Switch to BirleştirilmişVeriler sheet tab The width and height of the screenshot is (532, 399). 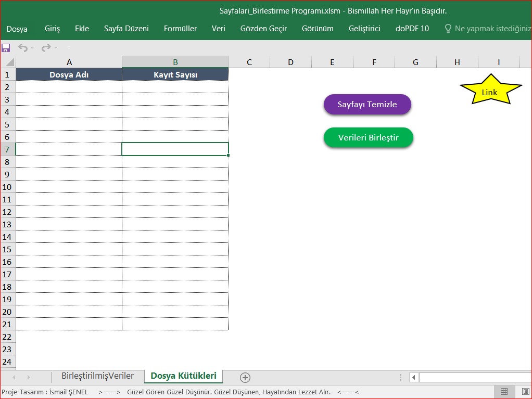(x=98, y=376)
